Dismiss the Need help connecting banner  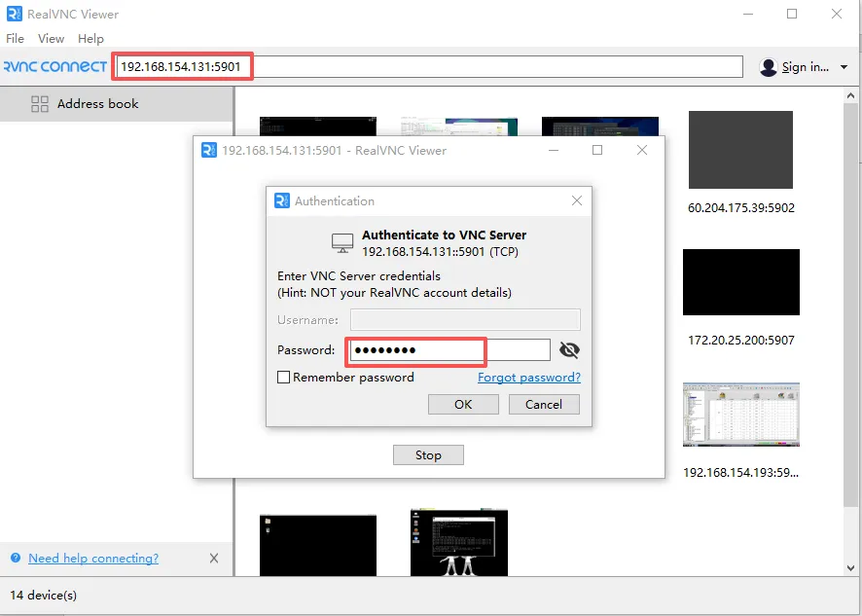[214, 559]
